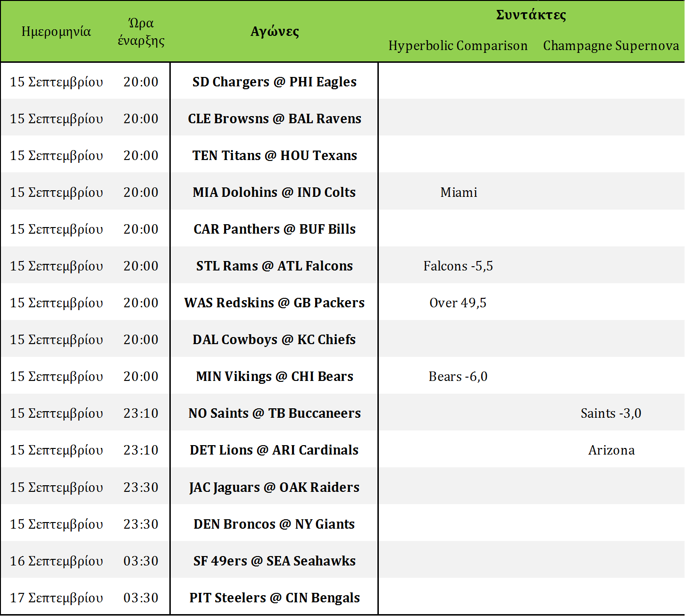
Task: Select the Bears -6,0 pick
Action: 458,376
